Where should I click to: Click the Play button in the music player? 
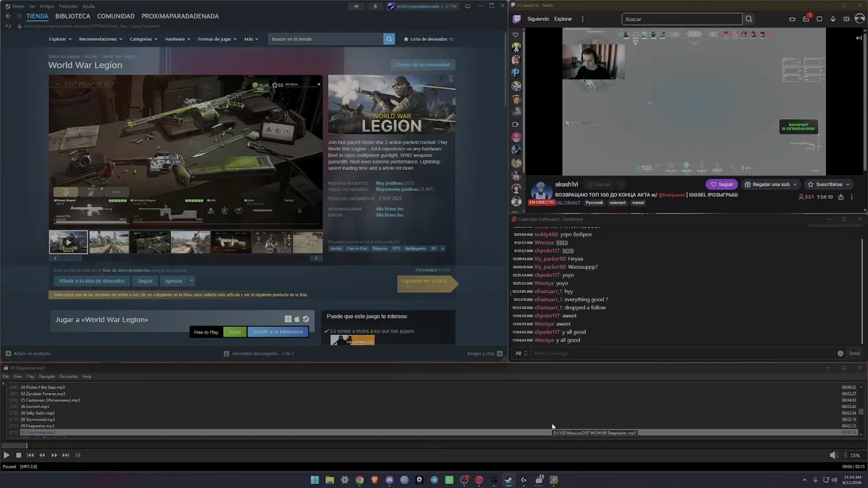click(x=7, y=455)
